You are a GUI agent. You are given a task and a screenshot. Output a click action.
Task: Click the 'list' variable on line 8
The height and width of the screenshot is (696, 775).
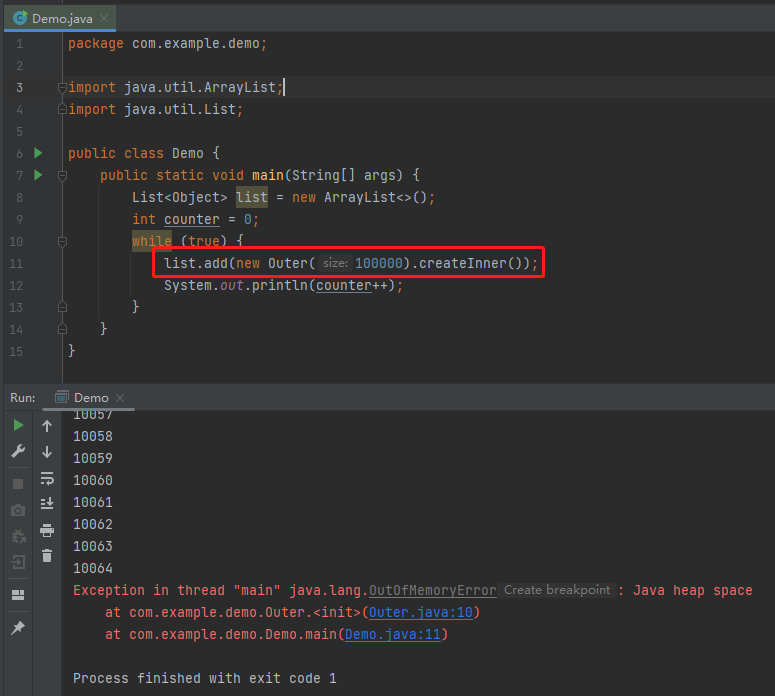[252, 197]
